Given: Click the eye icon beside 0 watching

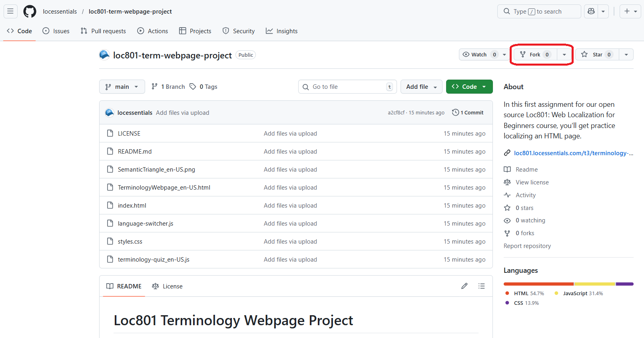Looking at the screenshot, I should 507,220.
